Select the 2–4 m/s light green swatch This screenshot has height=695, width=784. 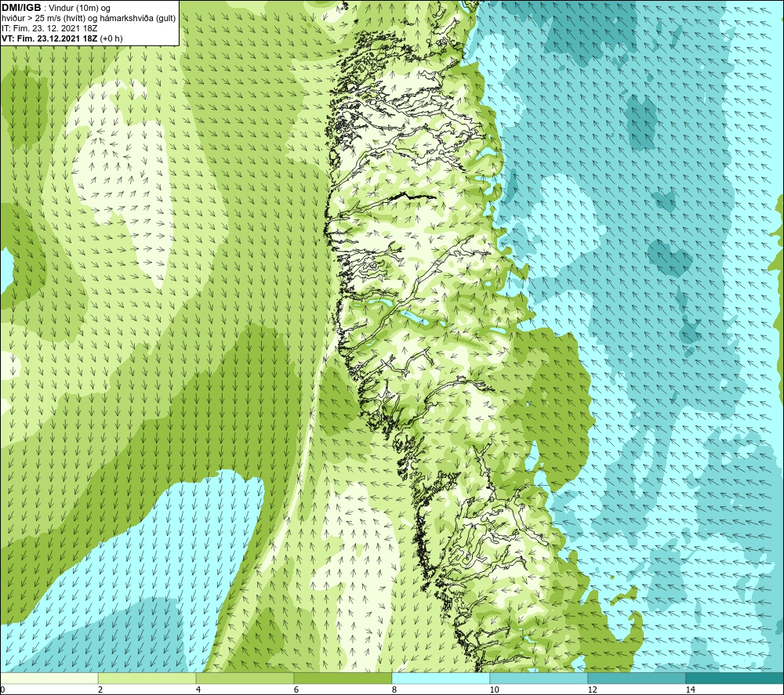coord(147,679)
